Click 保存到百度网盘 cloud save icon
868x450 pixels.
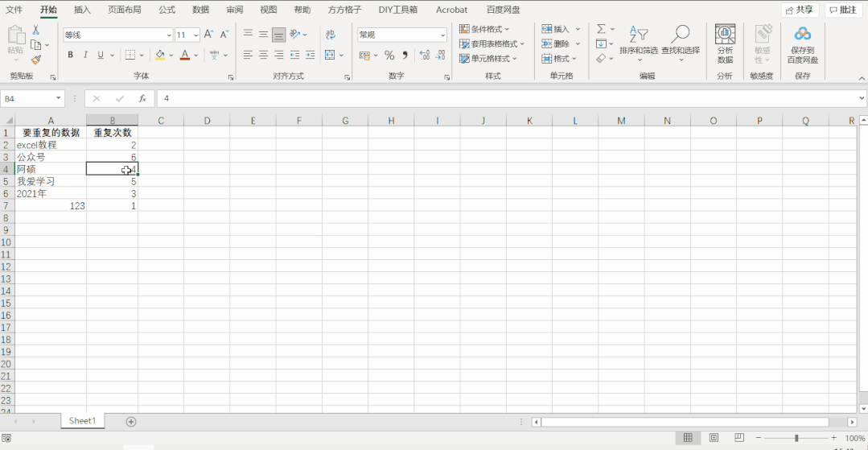(803, 43)
